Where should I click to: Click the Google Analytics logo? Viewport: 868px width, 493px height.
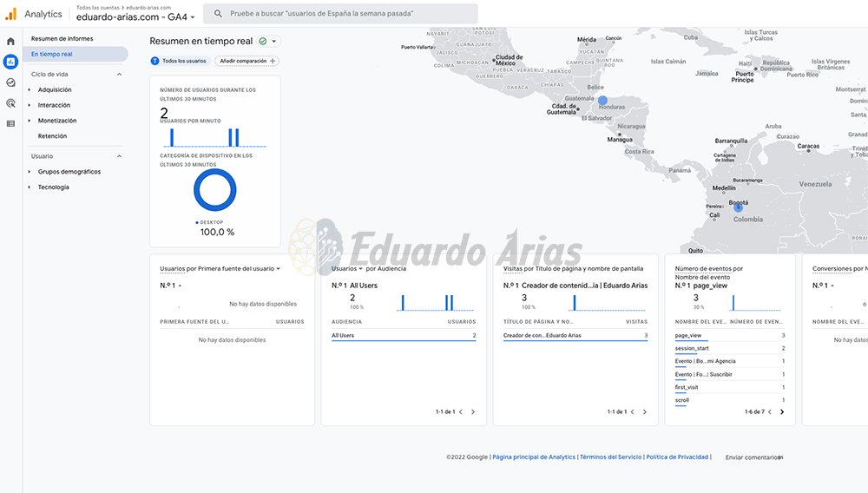11,14
